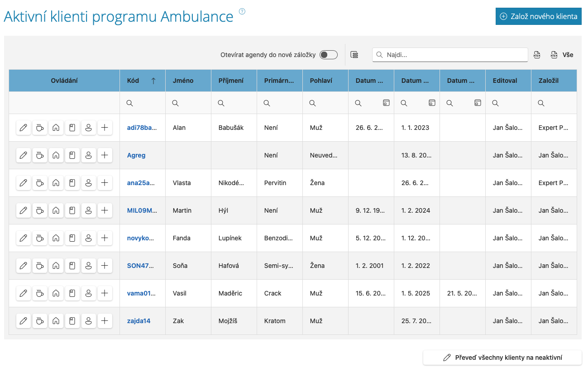Export selected rows to xlsx icon
The height and width of the screenshot is (372, 588).
tap(537, 55)
